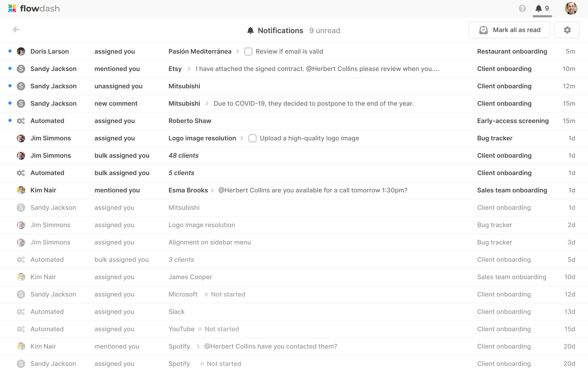Check the 'Review if email is valid' box
Screen dimensions: 588x368
pos(248,52)
